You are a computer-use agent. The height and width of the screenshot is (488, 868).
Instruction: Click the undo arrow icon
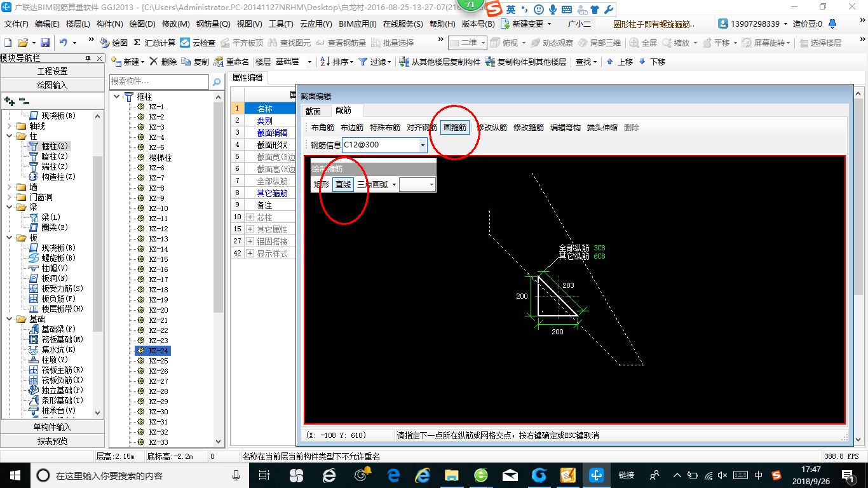(64, 43)
